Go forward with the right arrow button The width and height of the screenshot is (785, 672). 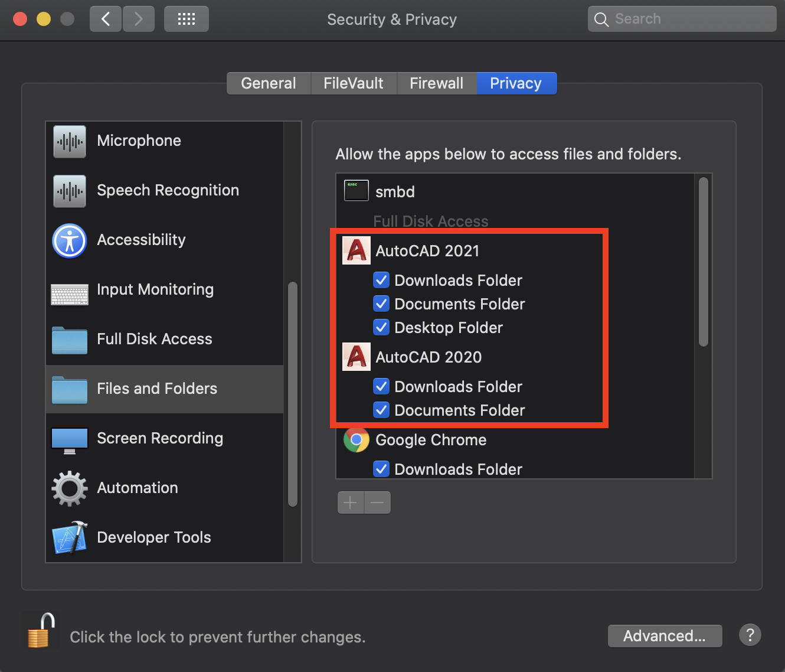pyautogui.click(x=139, y=19)
